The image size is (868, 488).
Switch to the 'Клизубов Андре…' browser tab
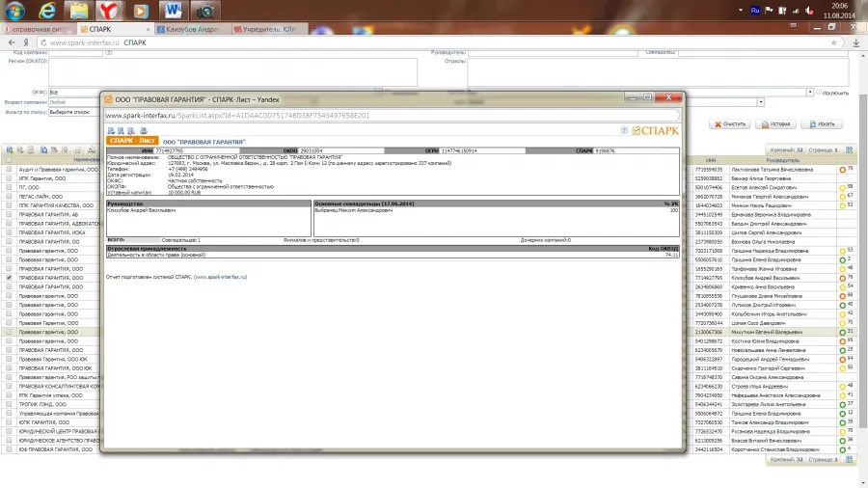[192, 29]
